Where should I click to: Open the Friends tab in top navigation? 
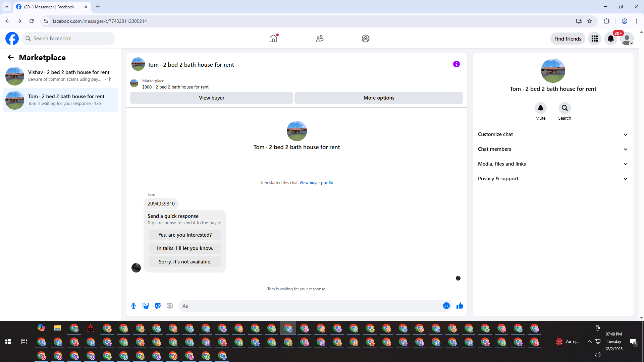pos(319,39)
